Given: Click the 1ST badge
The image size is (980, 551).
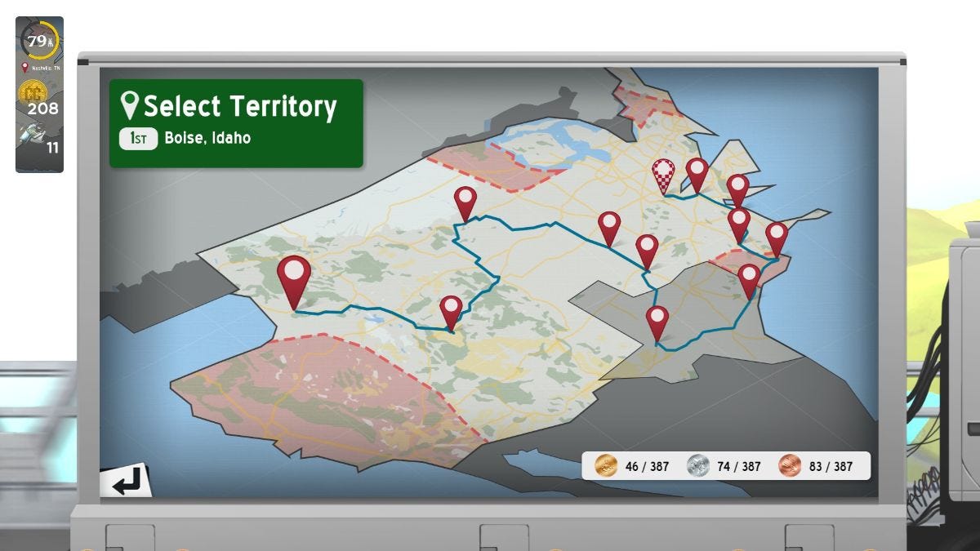Looking at the screenshot, I should point(138,139).
